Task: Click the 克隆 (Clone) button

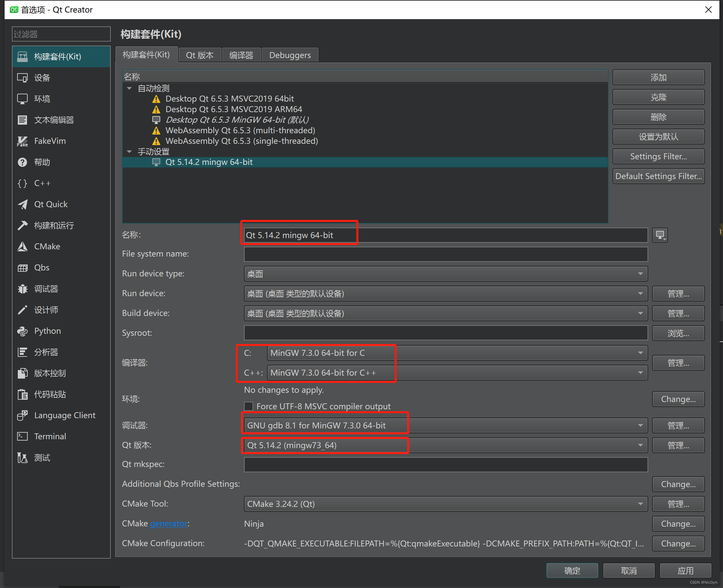Action: [658, 98]
